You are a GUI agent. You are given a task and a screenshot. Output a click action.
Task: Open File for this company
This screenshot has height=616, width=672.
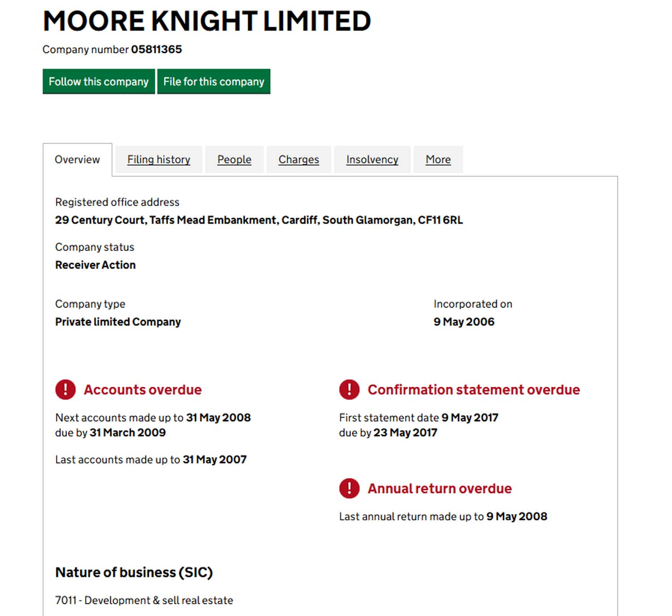coord(214,81)
